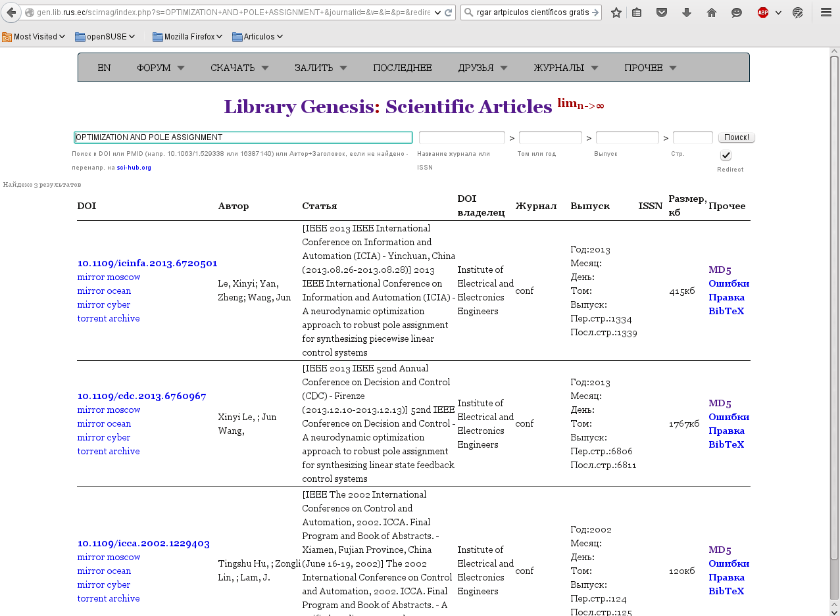Open mirror moscow for icinfa.2013 article
Image resolution: width=840 pixels, height=616 pixels.
tap(109, 277)
